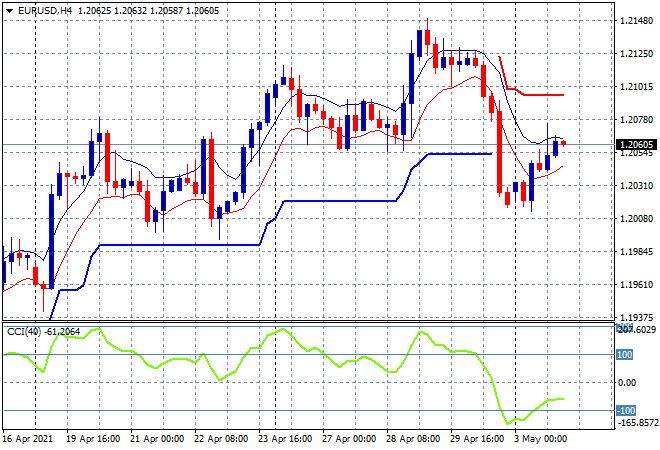Image resolution: width=660 pixels, height=450 pixels.
Task: Click the 1.19375 price axis label
Action: (x=636, y=317)
